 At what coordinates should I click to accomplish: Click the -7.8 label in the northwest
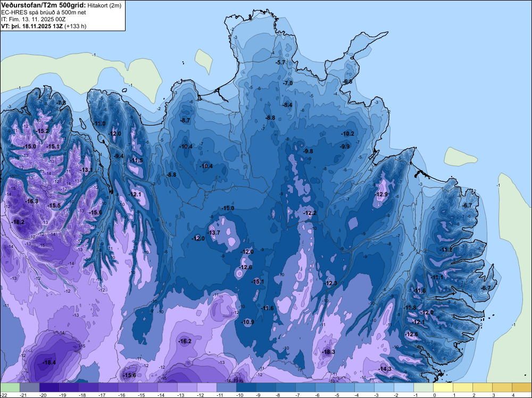click(x=61, y=103)
